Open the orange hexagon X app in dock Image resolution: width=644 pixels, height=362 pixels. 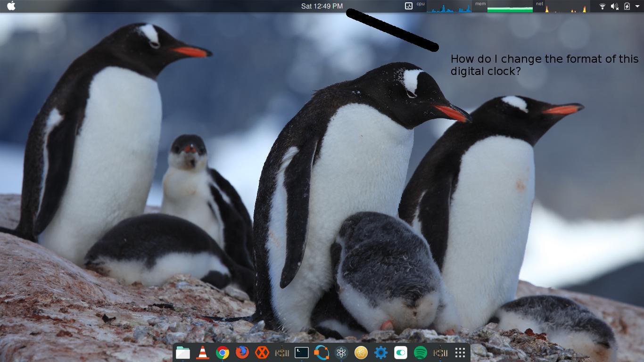tap(262, 352)
